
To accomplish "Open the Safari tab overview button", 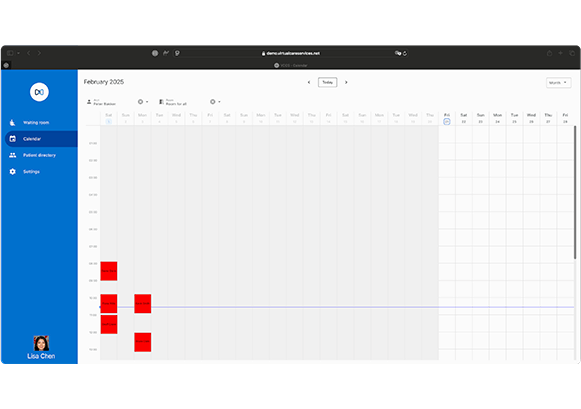I will [x=572, y=53].
